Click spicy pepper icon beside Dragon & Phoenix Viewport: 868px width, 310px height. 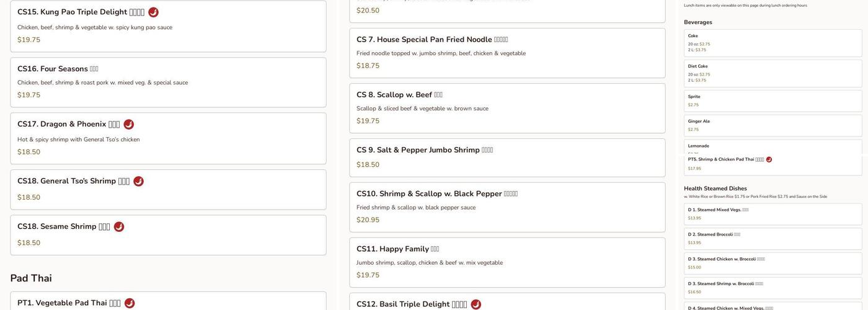(x=129, y=125)
